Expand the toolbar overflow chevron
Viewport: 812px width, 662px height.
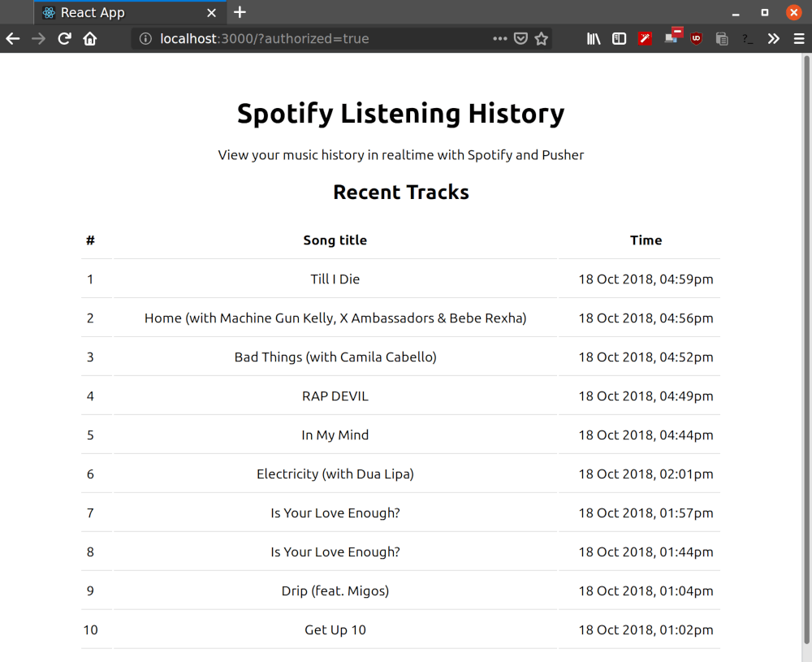coord(773,38)
